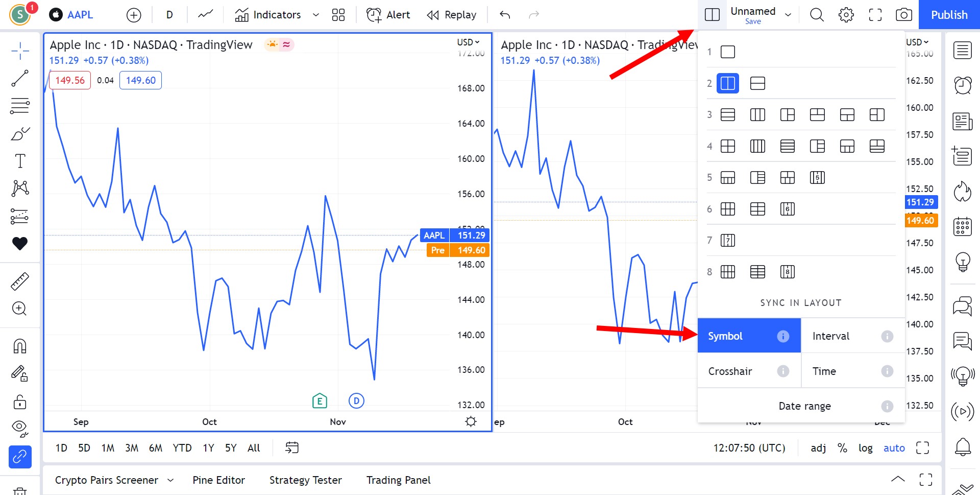Take a chart snapshot with the camera icon
The height and width of the screenshot is (495, 980).
coord(903,15)
